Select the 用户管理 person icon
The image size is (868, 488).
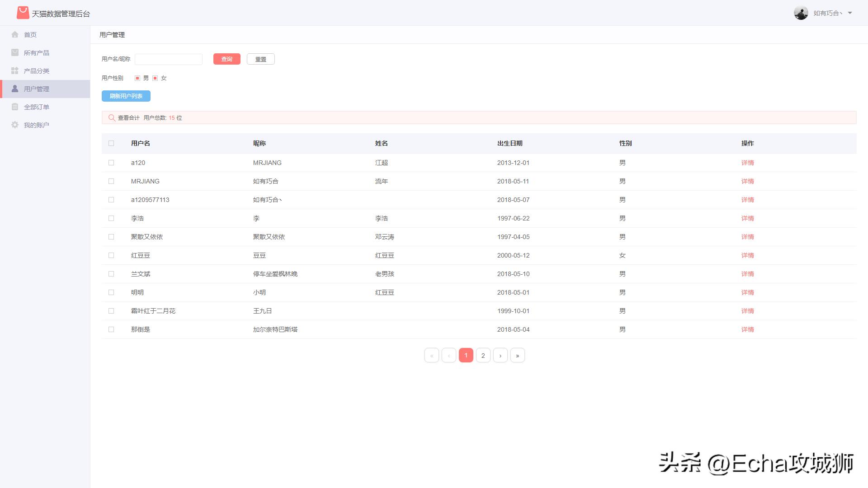pos(15,89)
